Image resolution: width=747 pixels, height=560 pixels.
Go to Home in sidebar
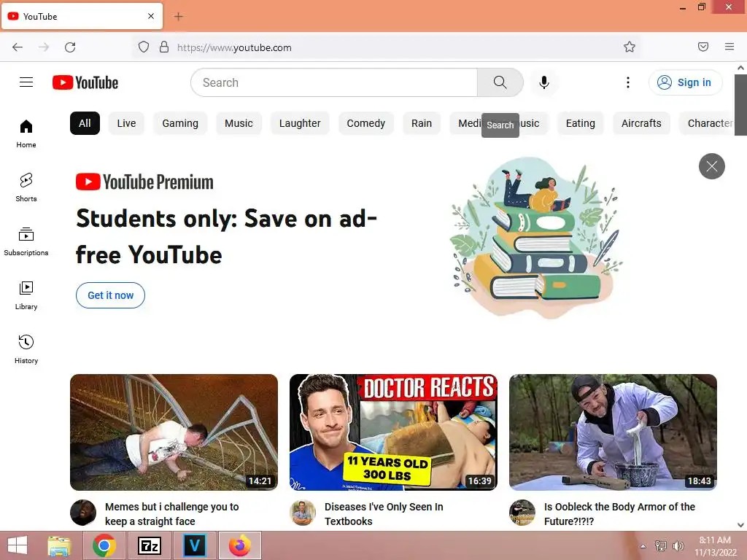pos(26,134)
